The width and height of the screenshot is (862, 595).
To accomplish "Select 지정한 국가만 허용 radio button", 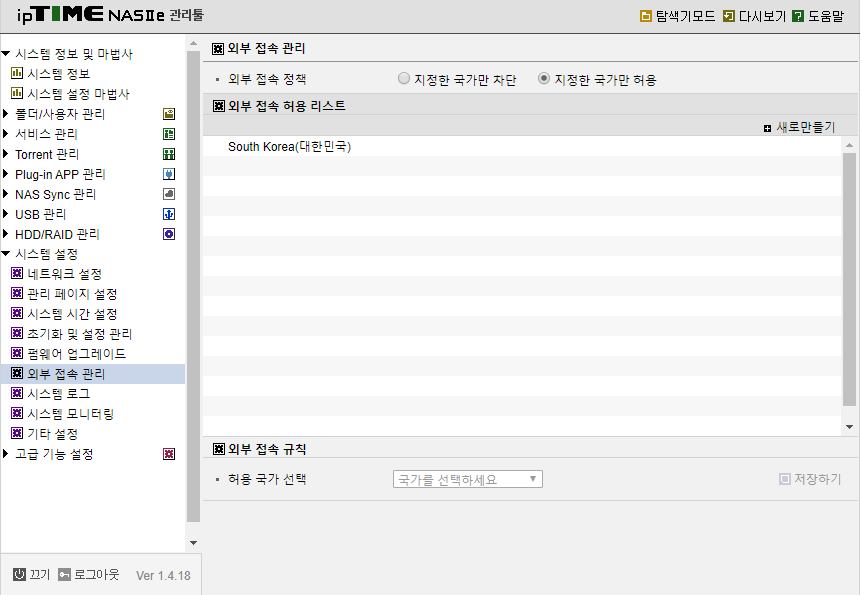I will coord(544,79).
